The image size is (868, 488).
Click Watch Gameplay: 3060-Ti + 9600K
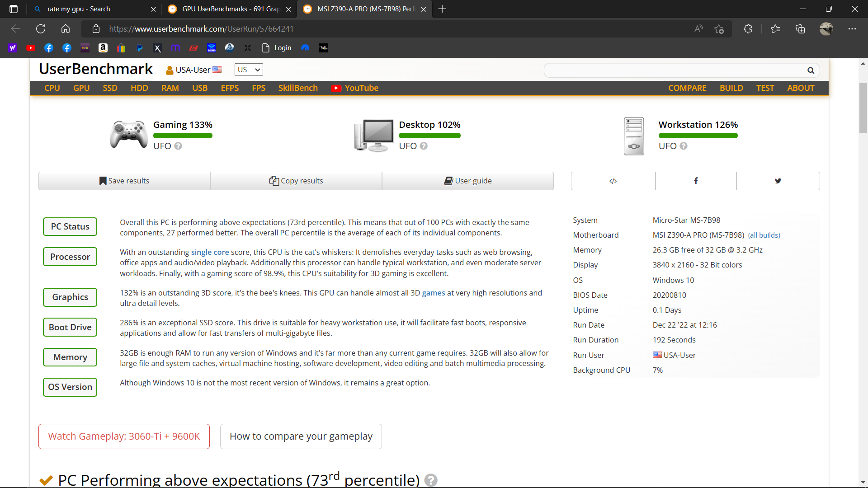[x=124, y=436]
